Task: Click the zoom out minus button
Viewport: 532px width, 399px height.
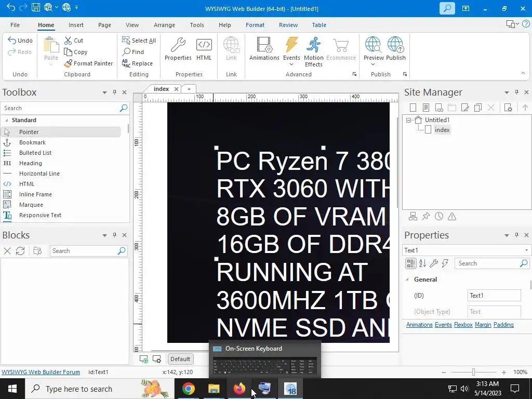Action: coord(444,372)
